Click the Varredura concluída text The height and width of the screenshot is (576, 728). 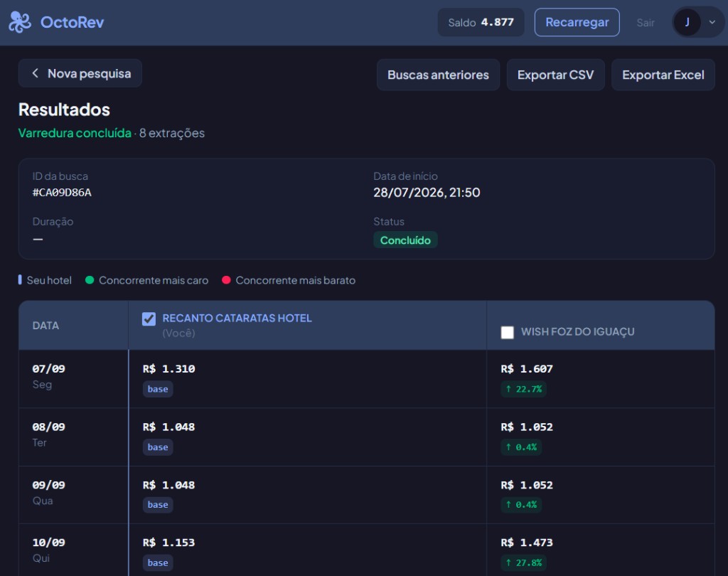coord(75,133)
